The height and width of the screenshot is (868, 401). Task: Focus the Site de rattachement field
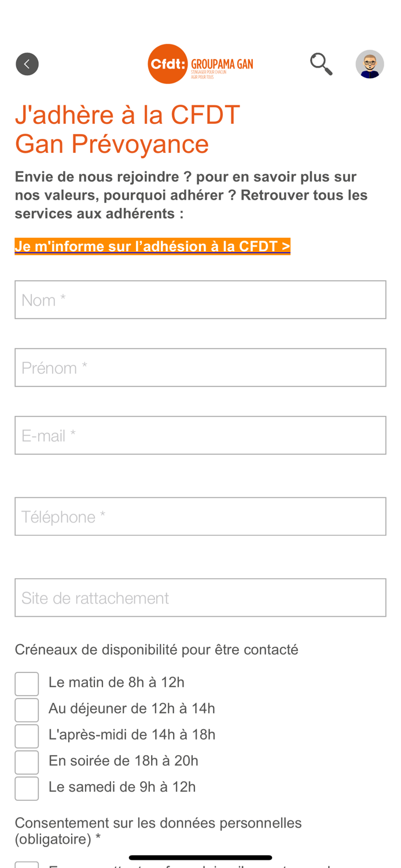[200, 597]
